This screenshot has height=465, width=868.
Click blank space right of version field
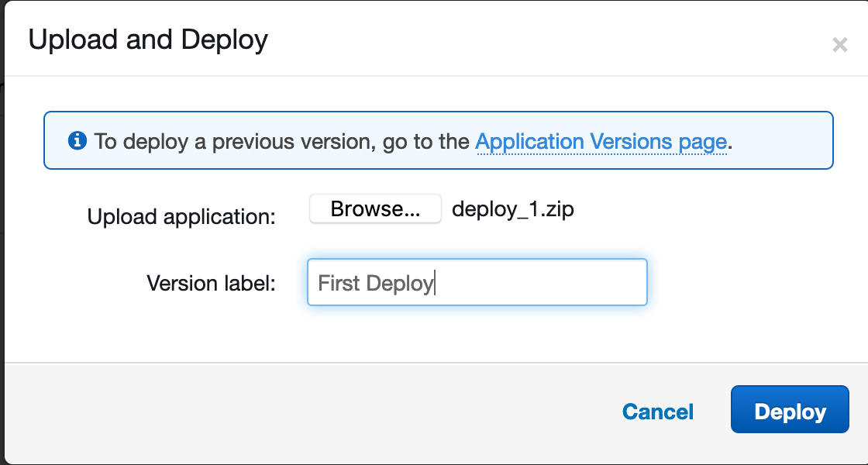coord(744,283)
